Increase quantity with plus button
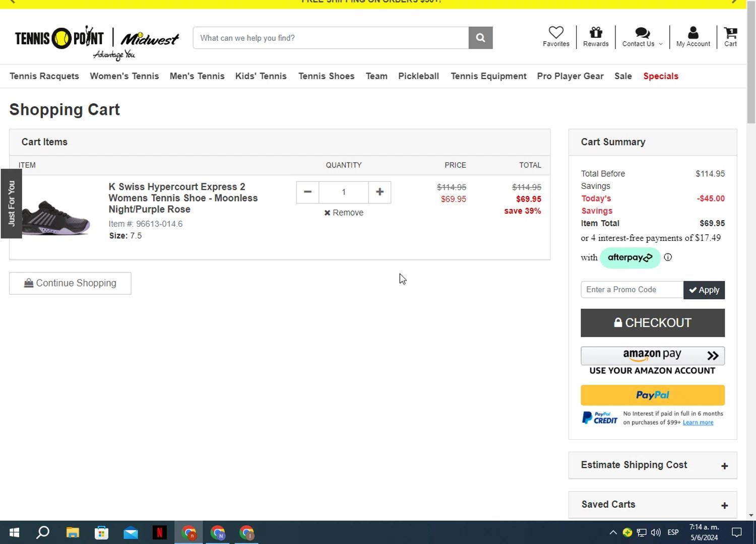Image resolution: width=756 pixels, height=544 pixels. [x=380, y=192]
